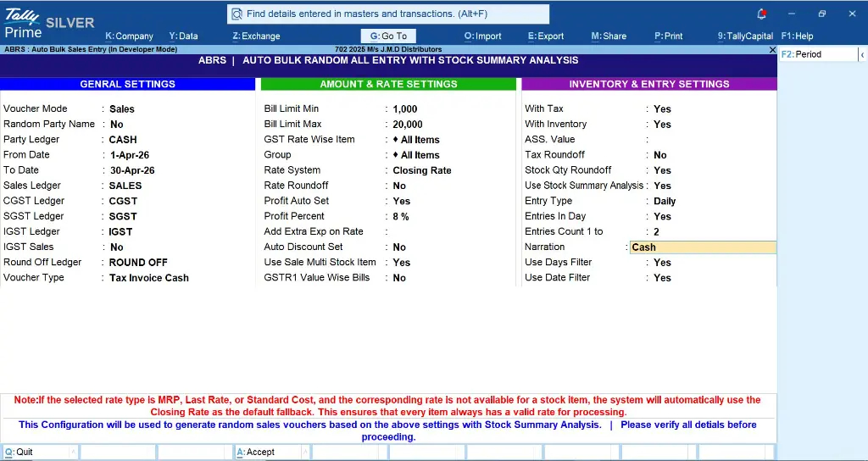Close the ABRS report with X icon

[x=772, y=50]
